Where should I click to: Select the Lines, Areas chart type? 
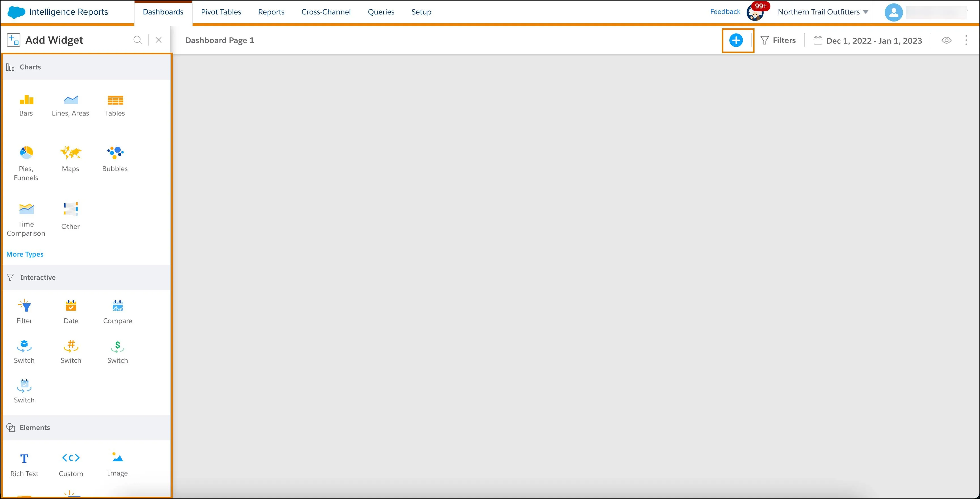(71, 104)
